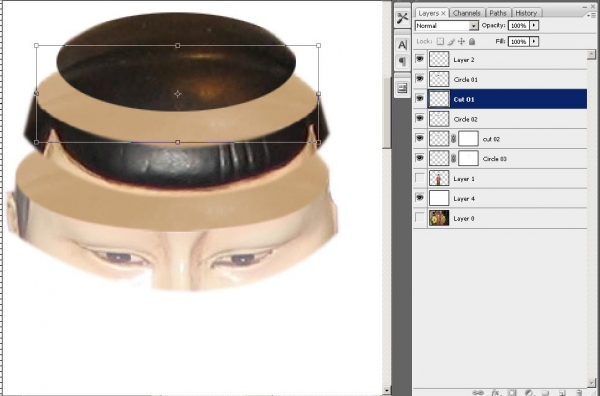600x396 pixels.
Task: Select the Layer 0 layer name
Action: pyautogui.click(x=464, y=219)
